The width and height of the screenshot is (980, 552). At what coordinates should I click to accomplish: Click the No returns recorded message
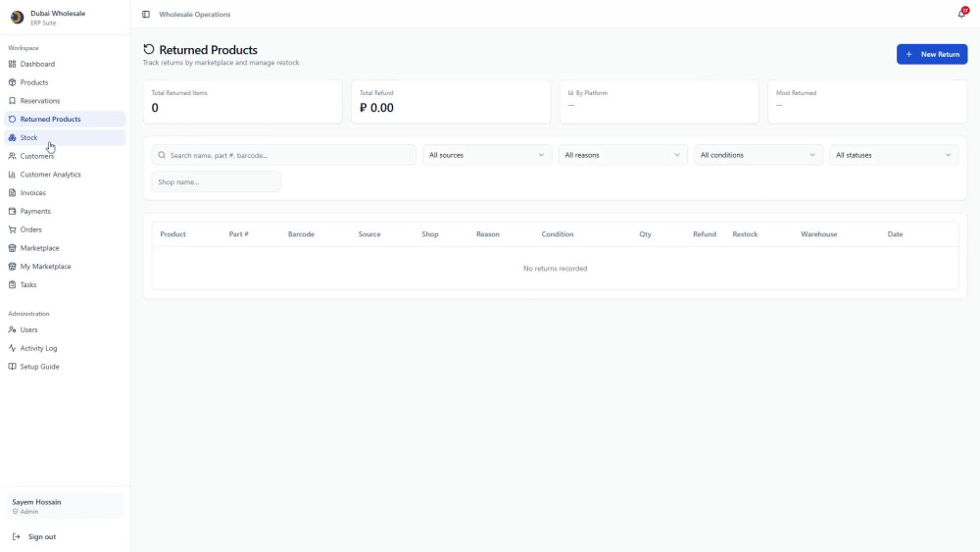coord(555,269)
